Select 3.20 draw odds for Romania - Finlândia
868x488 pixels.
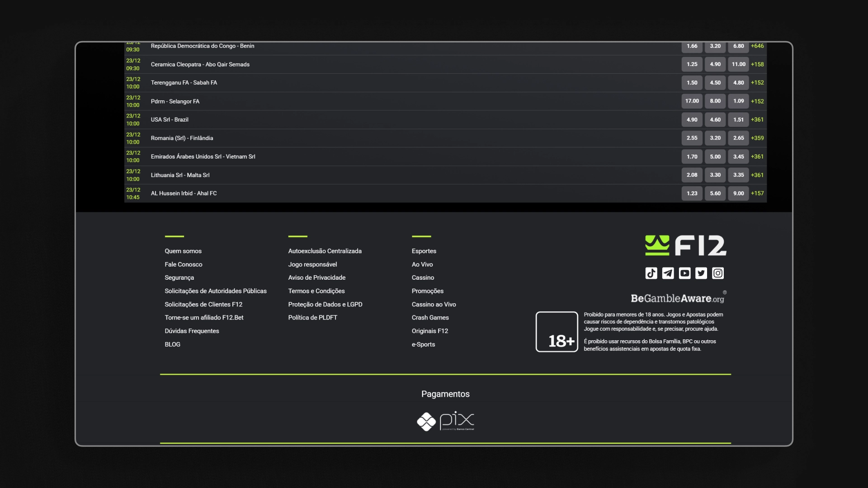point(715,138)
